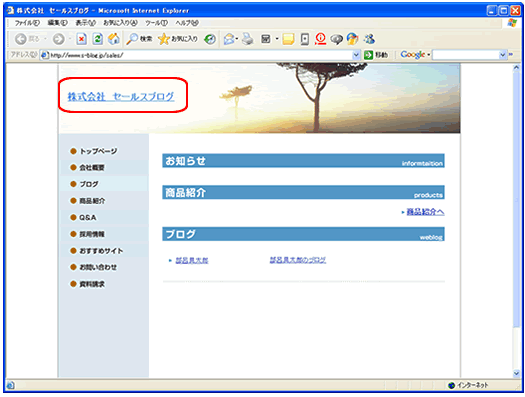Click the green Refresh page icon
The height and width of the screenshot is (397, 525).
coord(98,39)
